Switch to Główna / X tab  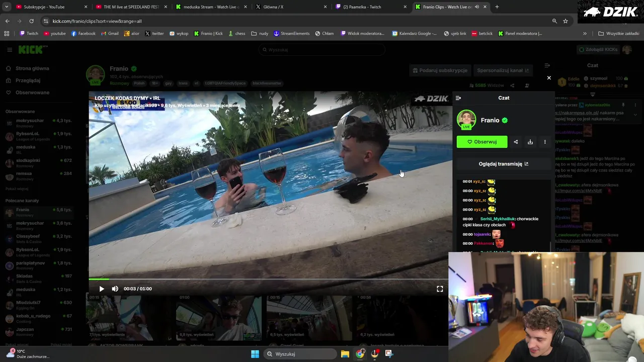291,7
